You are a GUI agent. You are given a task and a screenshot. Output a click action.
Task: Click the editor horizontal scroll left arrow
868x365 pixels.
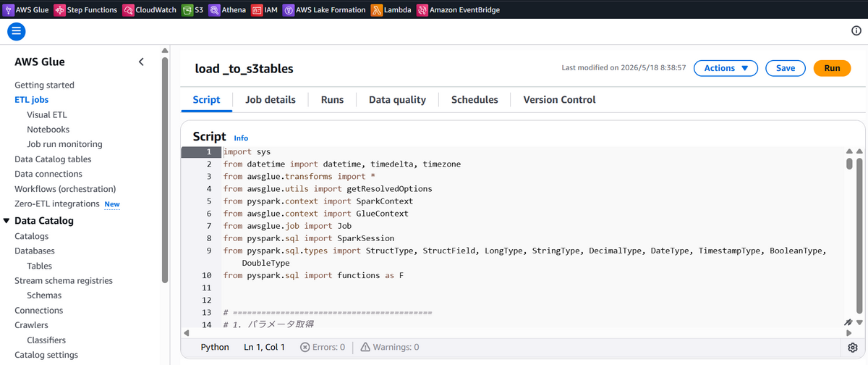click(186, 333)
